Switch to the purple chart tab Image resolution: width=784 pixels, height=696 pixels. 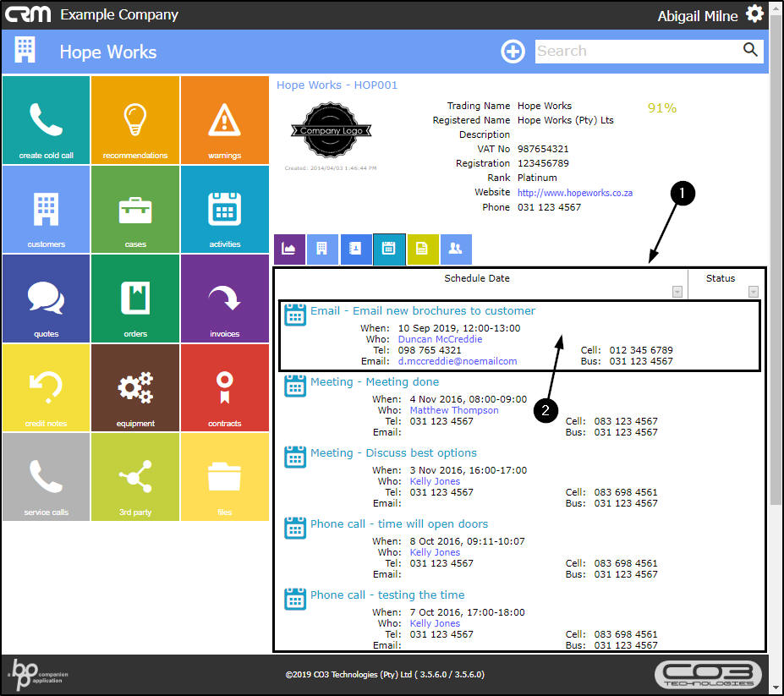click(x=289, y=249)
